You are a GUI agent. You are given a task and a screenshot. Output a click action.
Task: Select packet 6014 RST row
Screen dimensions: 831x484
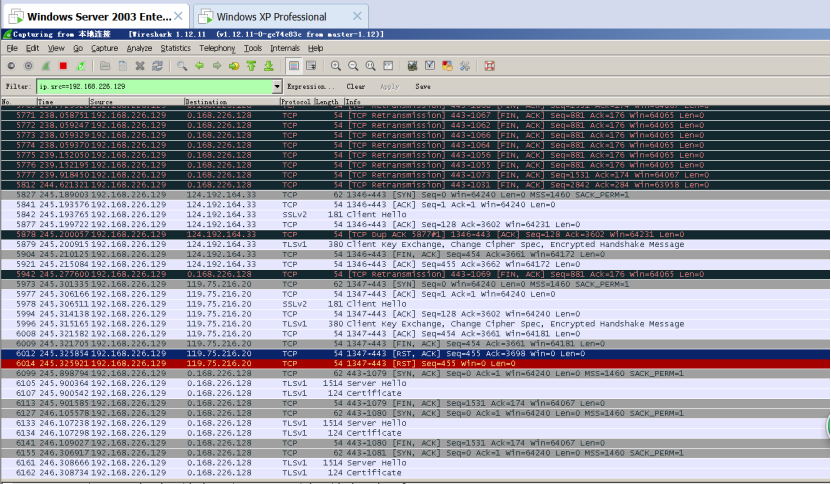point(415,364)
